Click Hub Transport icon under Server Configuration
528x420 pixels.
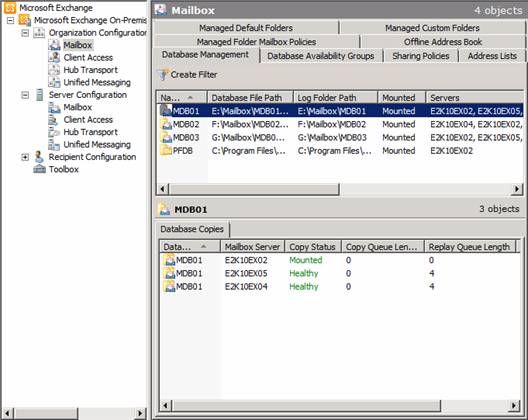click(54, 132)
